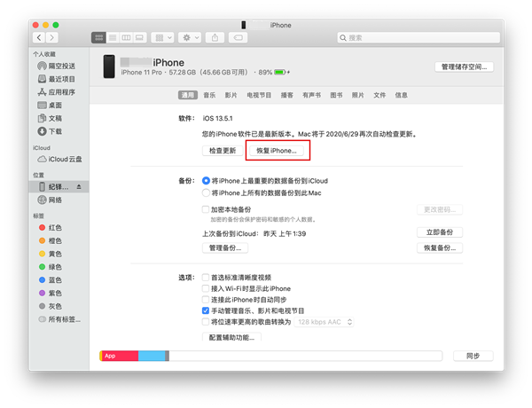This screenshot has height=408, width=532.
Task: Click 恢复 iPhone button
Action: [277, 151]
